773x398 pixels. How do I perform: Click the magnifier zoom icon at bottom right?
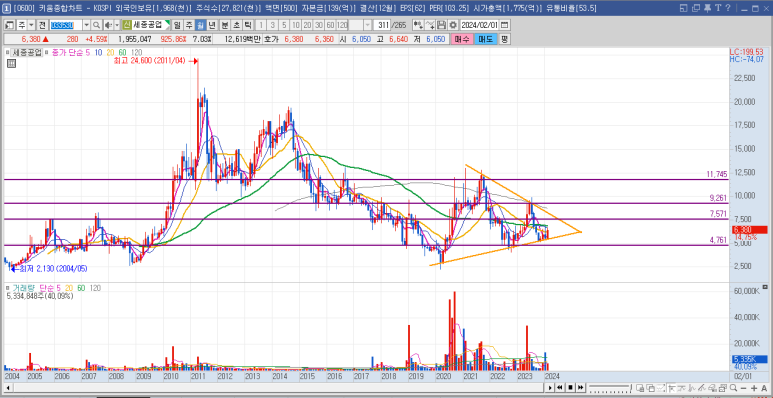734,388
